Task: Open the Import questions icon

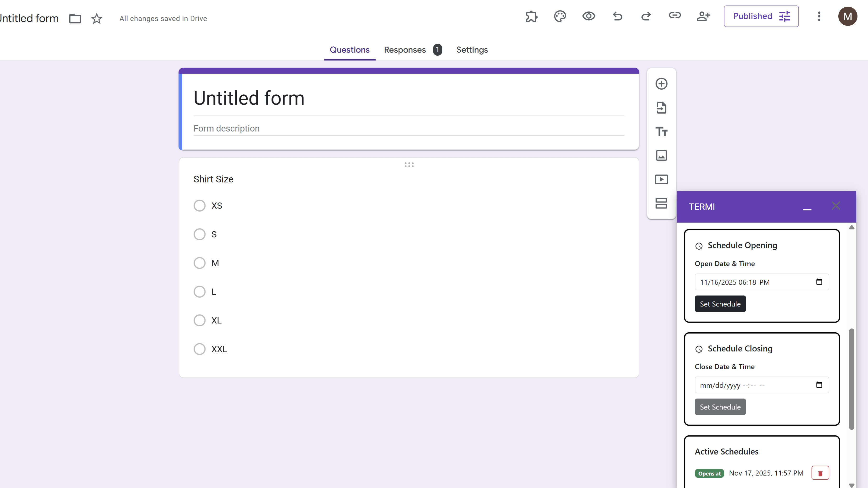Action: click(661, 107)
